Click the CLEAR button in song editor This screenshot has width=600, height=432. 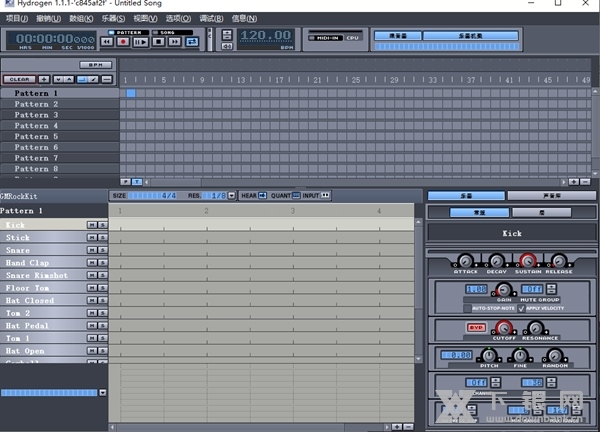(x=17, y=79)
